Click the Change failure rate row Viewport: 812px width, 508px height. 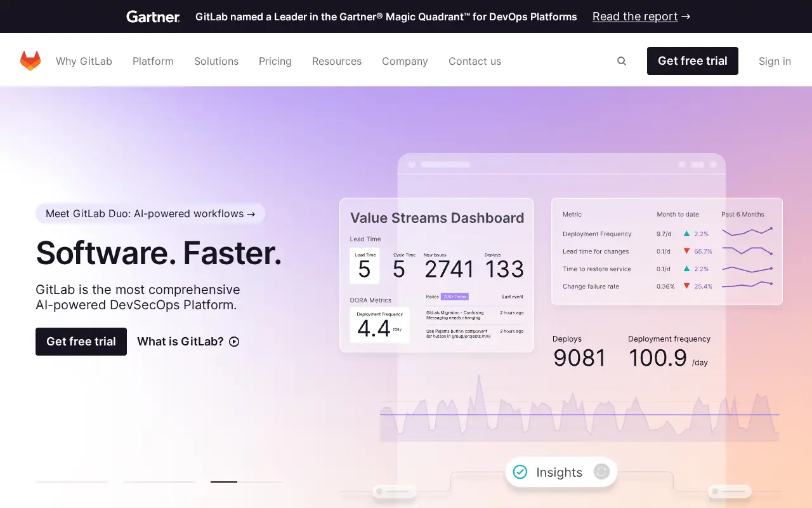point(667,286)
